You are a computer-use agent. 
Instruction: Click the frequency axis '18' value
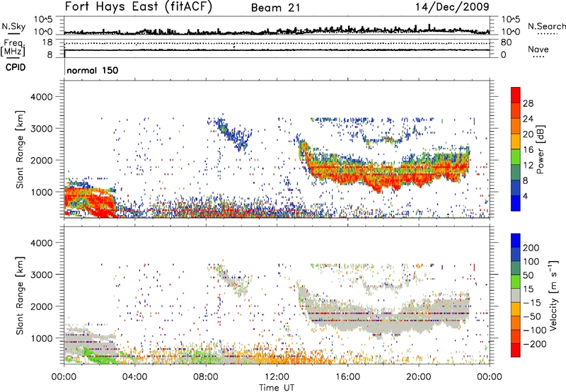click(47, 42)
